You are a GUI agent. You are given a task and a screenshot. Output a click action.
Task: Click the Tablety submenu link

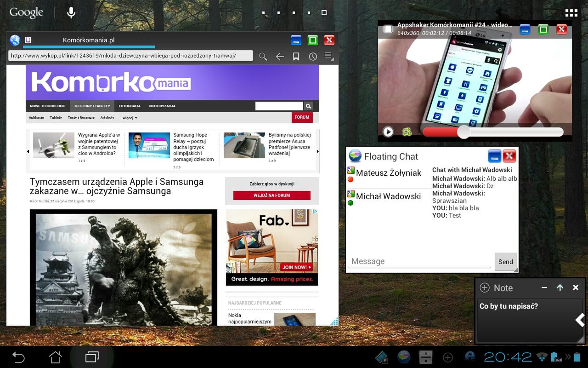click(x=56, y=117)
